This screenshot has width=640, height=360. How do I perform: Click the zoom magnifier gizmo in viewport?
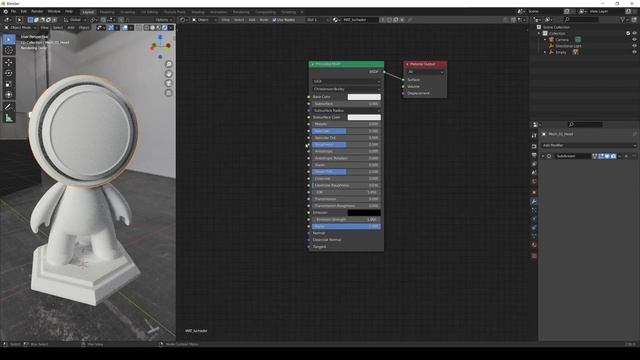coord(169,64)
